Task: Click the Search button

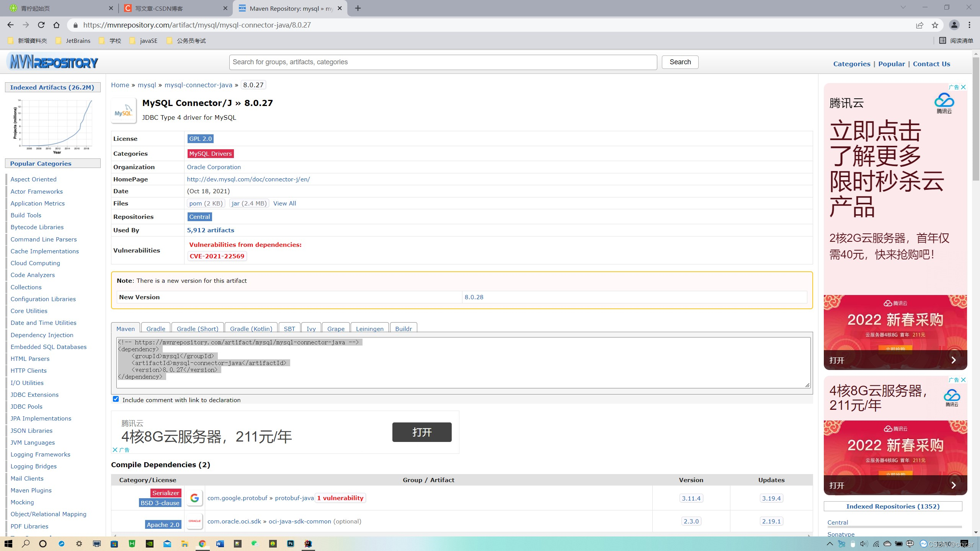Action: coord(680,62)
